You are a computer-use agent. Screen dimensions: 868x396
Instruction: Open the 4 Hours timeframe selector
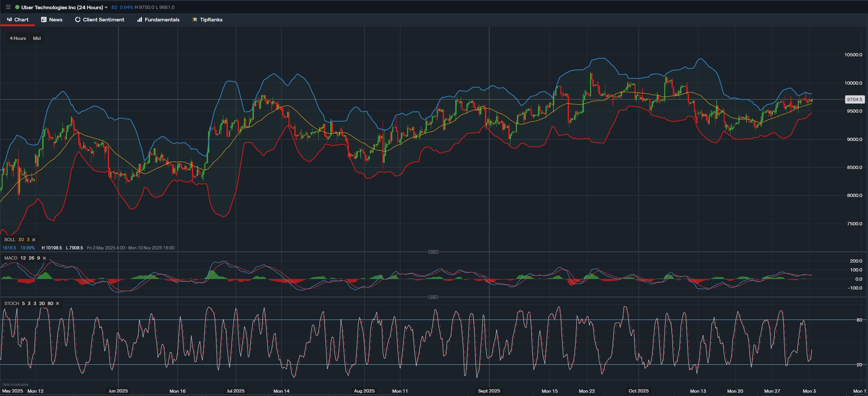coord(17,38)
